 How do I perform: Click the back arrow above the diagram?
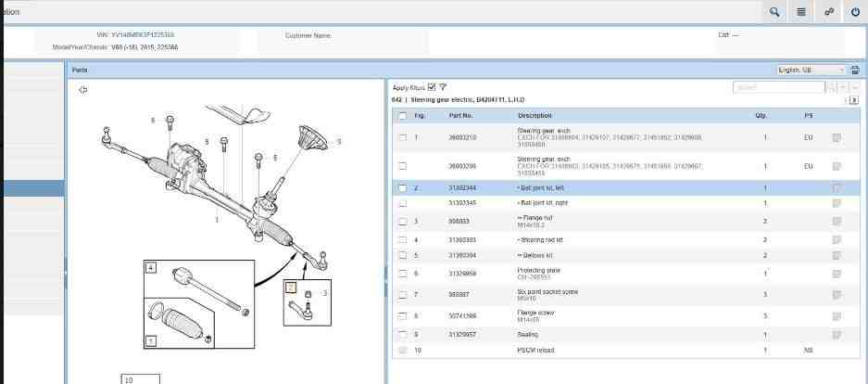pos(83,90)
